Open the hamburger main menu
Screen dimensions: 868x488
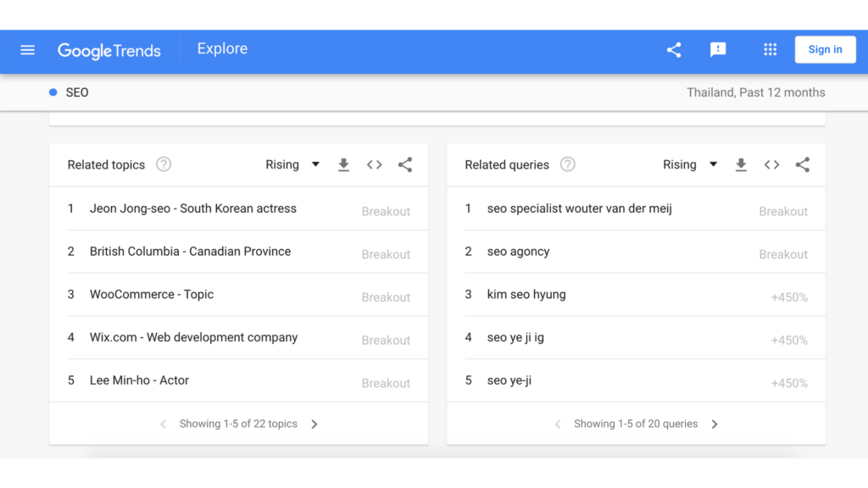(x=28, y=50)
